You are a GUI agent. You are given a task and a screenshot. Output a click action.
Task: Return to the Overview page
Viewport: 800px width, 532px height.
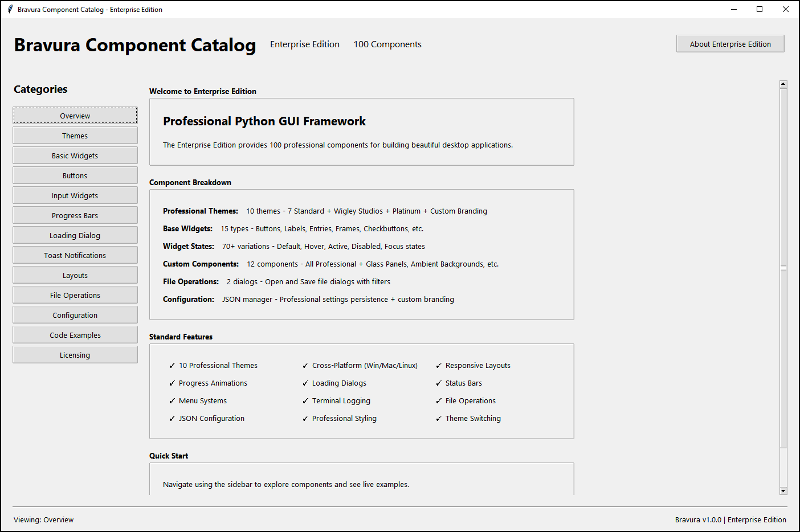click(x=75, y=115)
